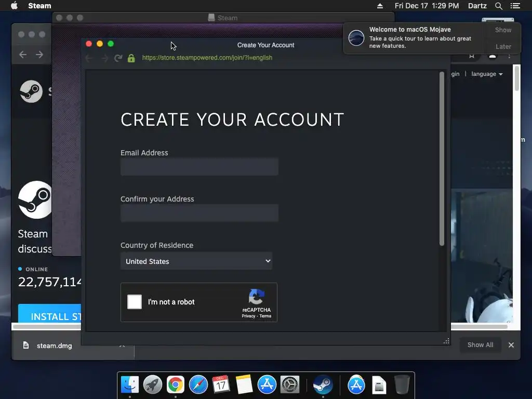
Task: Click the Email Address input field
Action: click(199, 167)
